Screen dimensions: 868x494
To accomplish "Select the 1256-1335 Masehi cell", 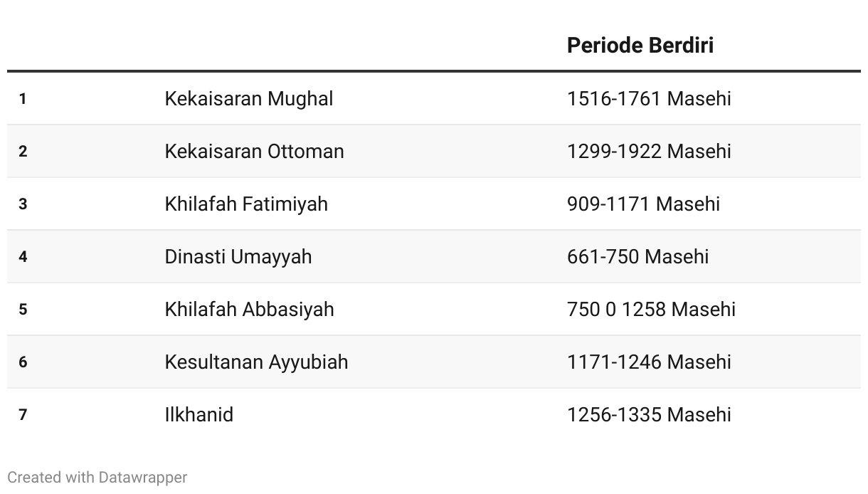I will tap(649, 414).
